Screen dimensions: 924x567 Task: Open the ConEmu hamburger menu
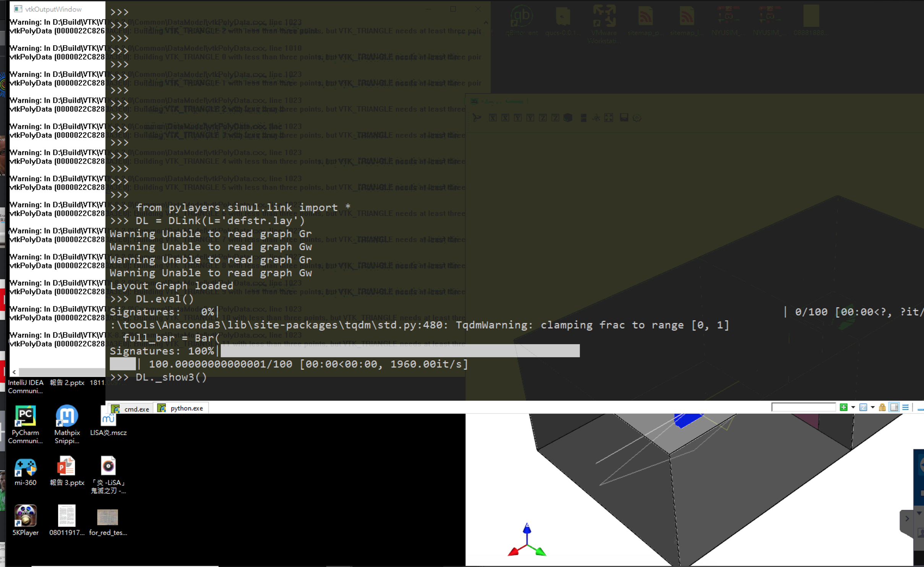coord(905,407)
